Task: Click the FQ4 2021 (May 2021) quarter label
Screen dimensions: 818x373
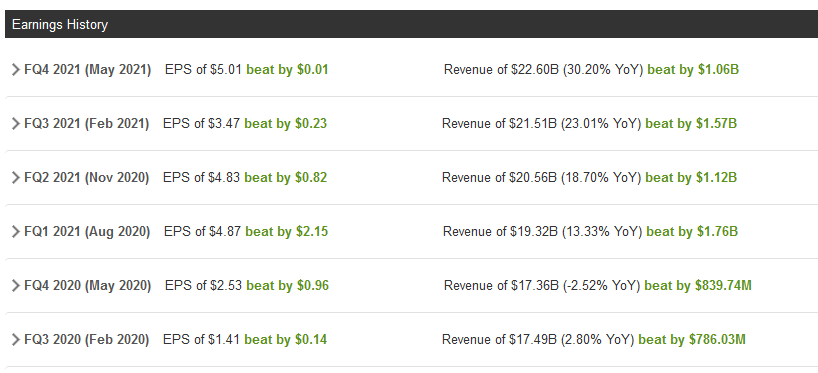Action: tap(88, 70)
